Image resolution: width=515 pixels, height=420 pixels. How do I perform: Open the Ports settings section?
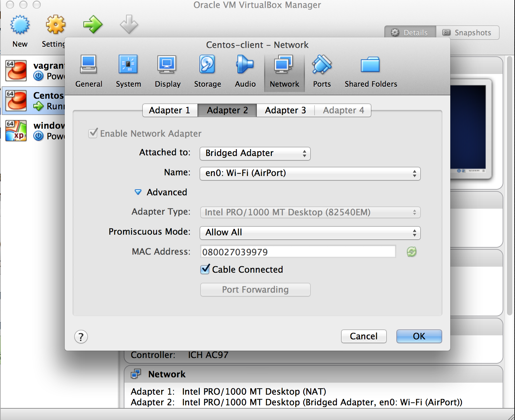coord(322,71)
